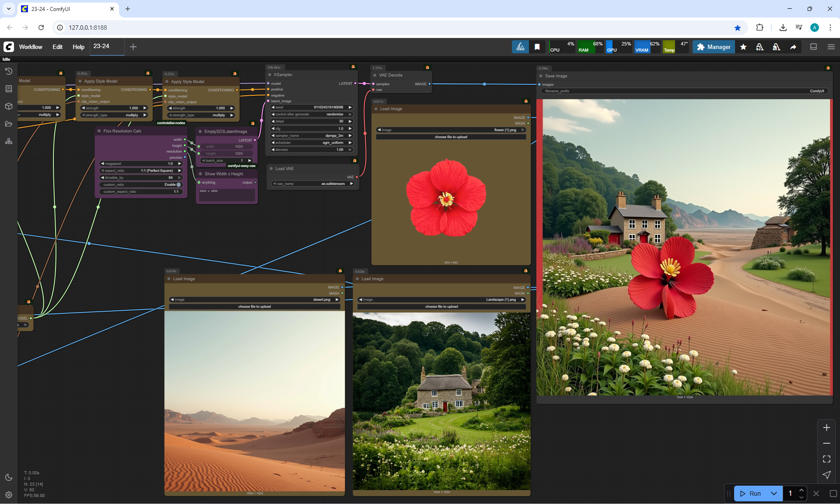Open the Workflow menu
The height and width of the screenshot is (504, 840).
(x=31, y=47)
